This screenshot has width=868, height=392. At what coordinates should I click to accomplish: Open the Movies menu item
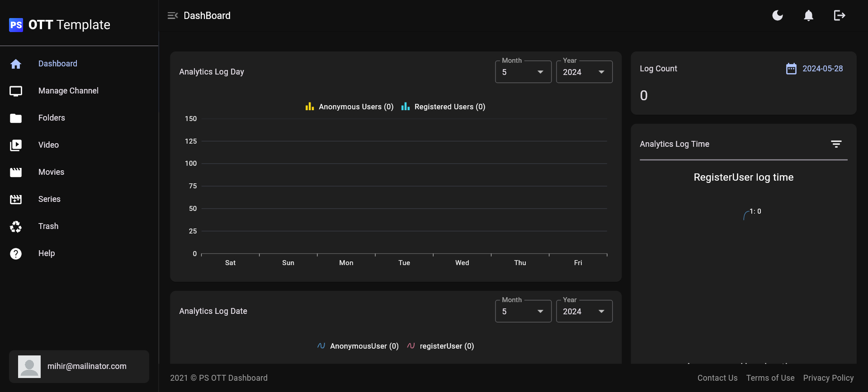pyautogui.click(x=51, y=172)
